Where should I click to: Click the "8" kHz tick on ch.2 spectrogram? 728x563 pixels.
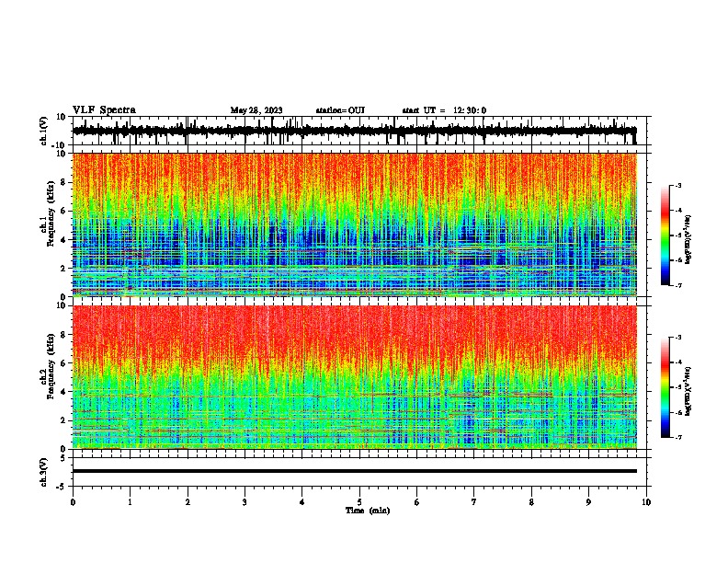click(63, 335)
